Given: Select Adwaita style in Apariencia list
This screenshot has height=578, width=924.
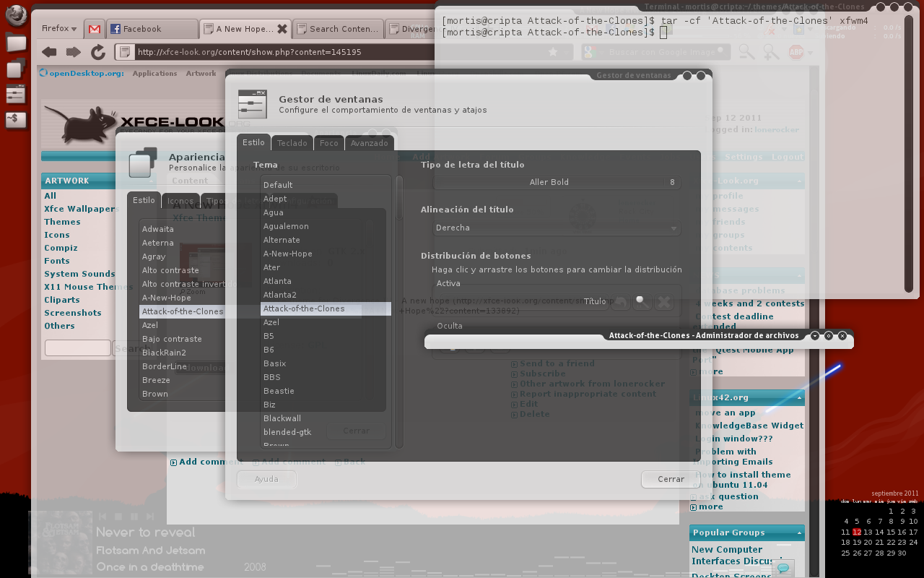Looking at the screenshot, I should click(x=182, y=229).
